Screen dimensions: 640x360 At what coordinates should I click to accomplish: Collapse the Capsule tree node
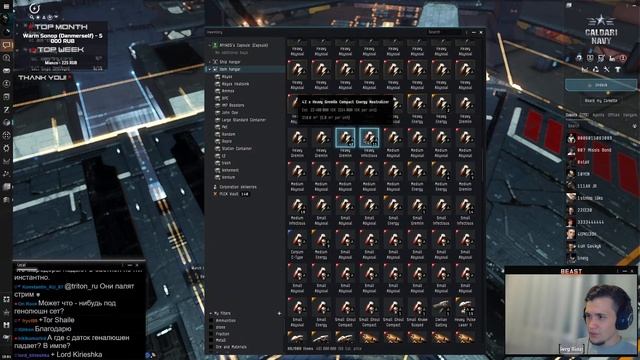click(x=210, y=45)
